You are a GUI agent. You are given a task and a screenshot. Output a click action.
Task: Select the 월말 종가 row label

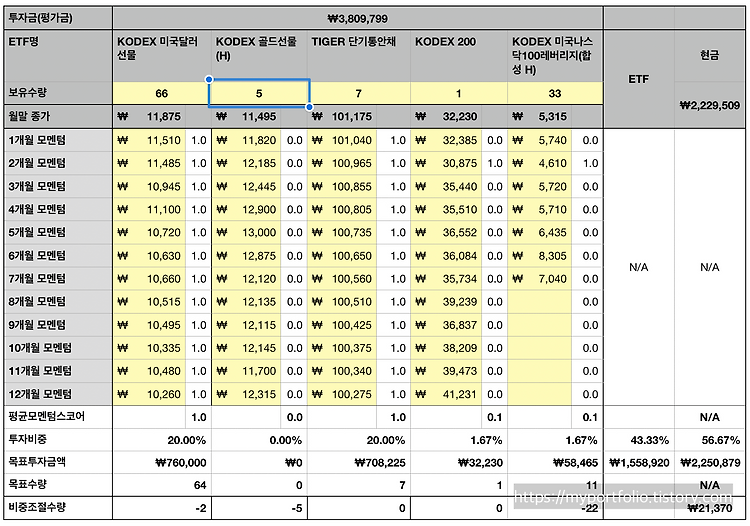point(58,116)
